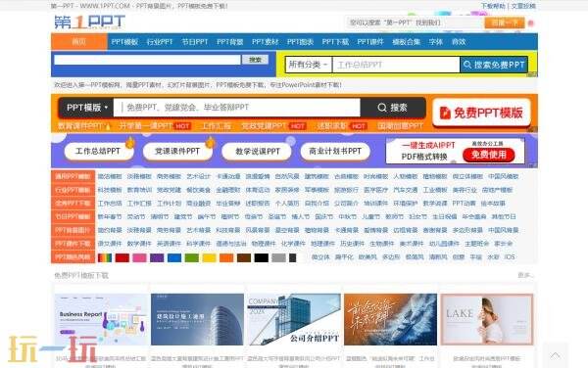Open the PPT图表 nav menu item

300,42
